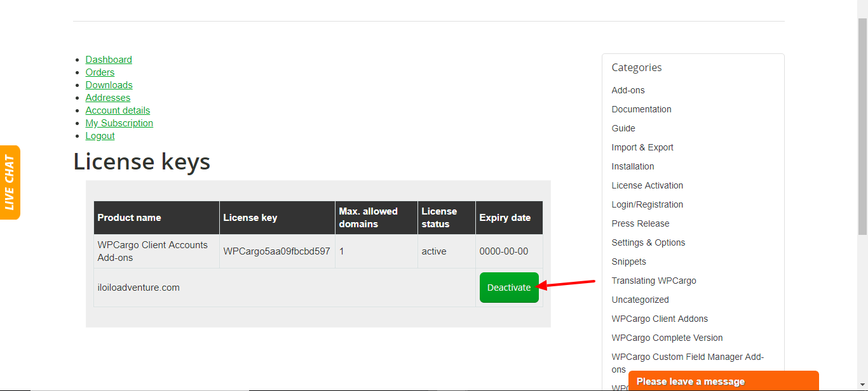The height and width of the screenshot is (391, 868).
Task: Navigate to Addresses
Action: (108, 98)
